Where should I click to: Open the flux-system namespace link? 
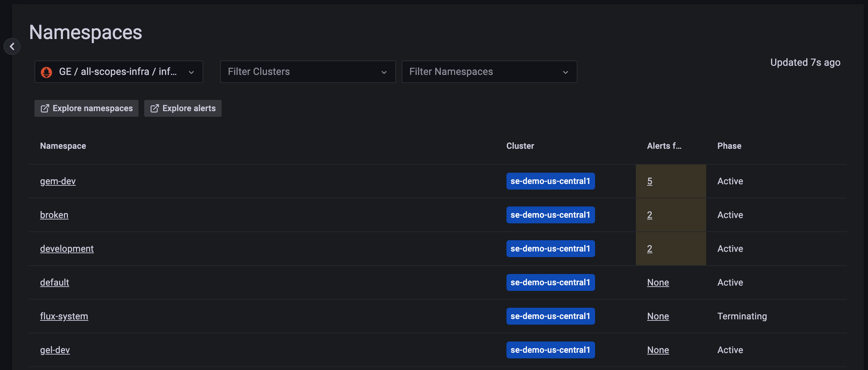pyautogui.click(x=64, y=316)
